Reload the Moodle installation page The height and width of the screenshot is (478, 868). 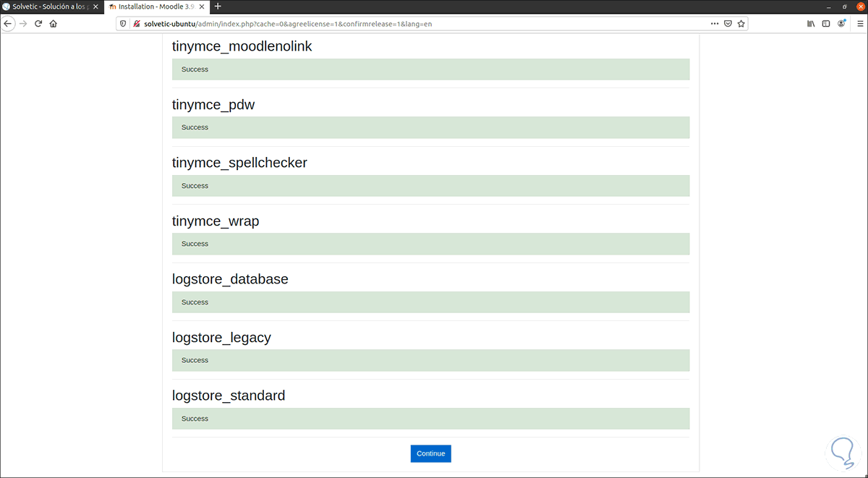pos(38,23)
